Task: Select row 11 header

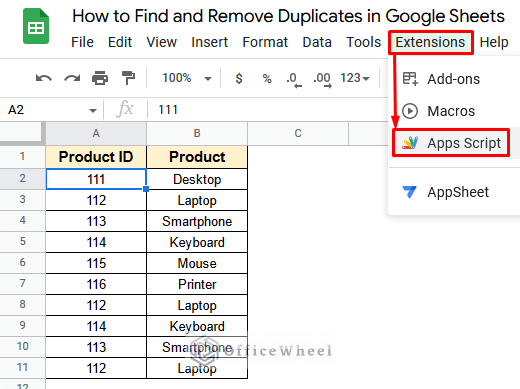Action: pos(22,367)
